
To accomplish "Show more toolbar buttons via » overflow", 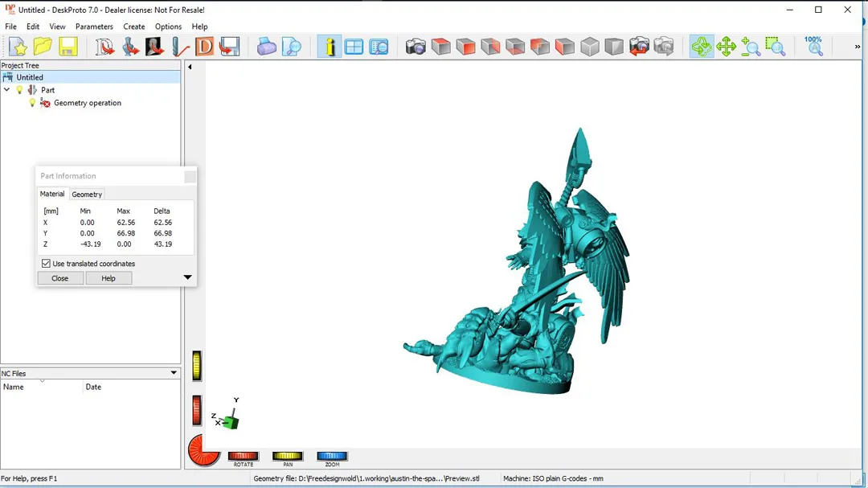I will point(858,47).
